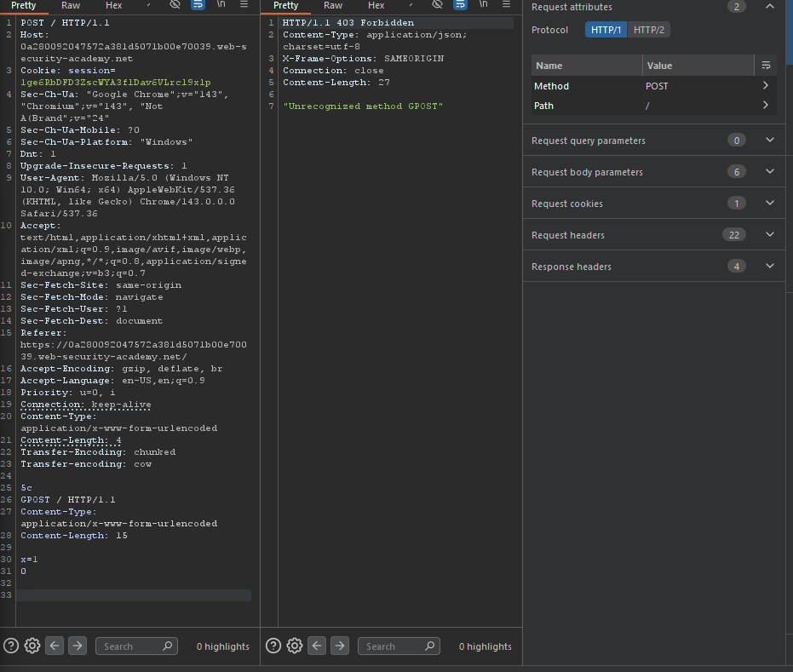This screenshot has width=793, height=672.
Task: Select HTTP/2 protocol
Action: pos(649,30)
